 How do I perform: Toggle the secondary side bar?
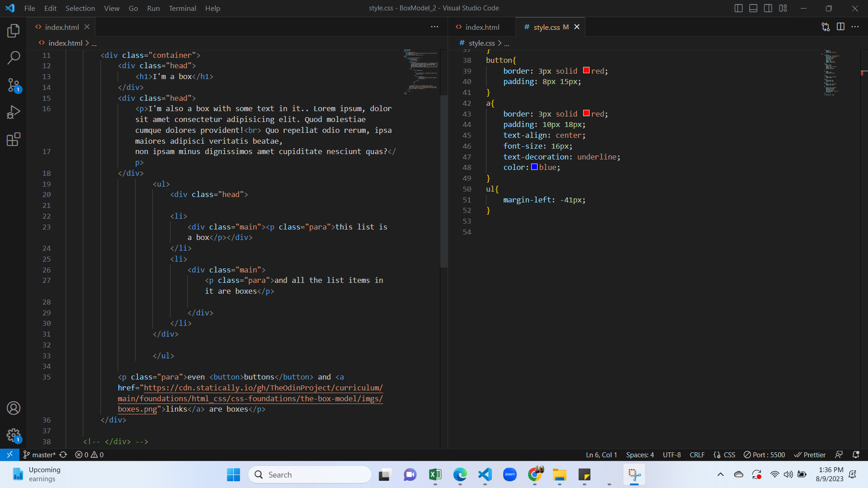768,8
